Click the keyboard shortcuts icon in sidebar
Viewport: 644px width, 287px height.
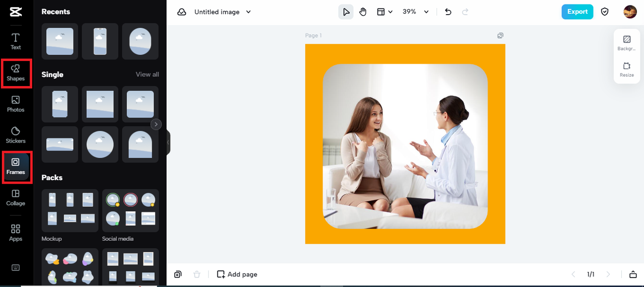16,267
